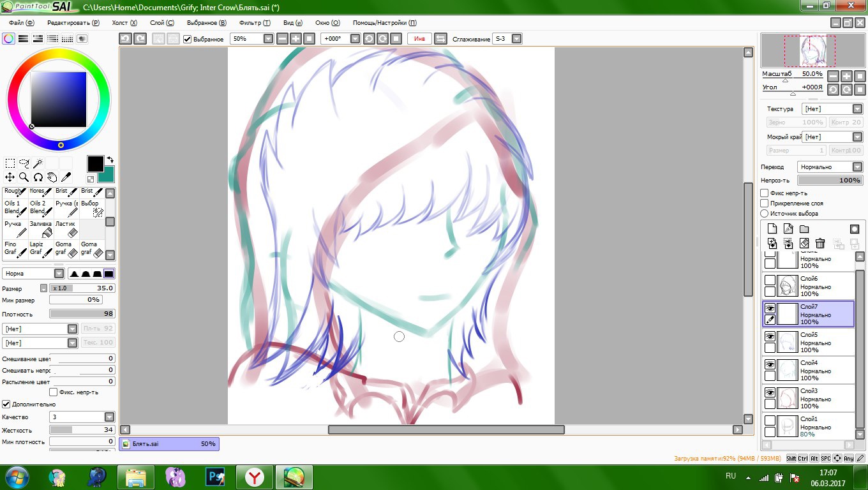This screenshot has width=868, height=490.
Task: Select the eyedropper color picker tool
Action: (x=66, y=177)
